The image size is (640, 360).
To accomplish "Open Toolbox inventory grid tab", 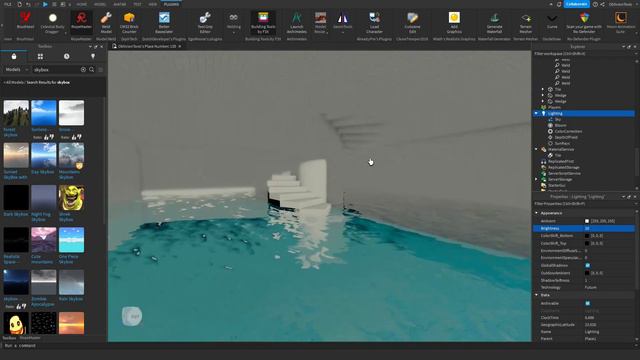I will coord(40,56).
